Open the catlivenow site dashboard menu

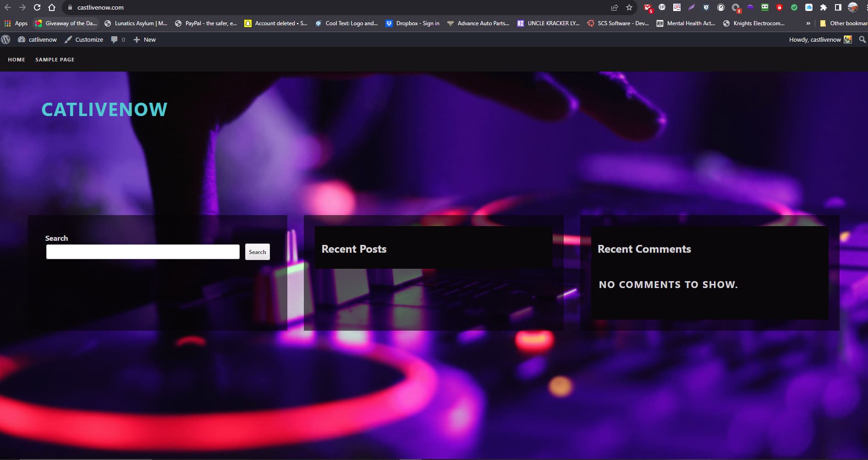38,39
